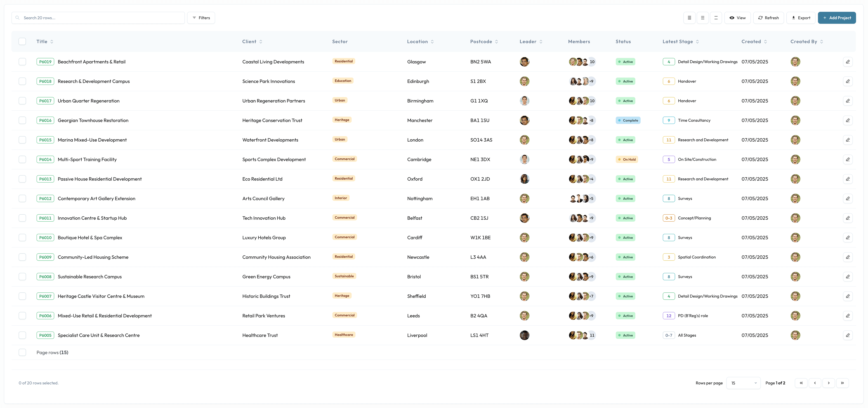
Task: Go to next page arrow
Action: pyautogui.click(x=829, y=383)
